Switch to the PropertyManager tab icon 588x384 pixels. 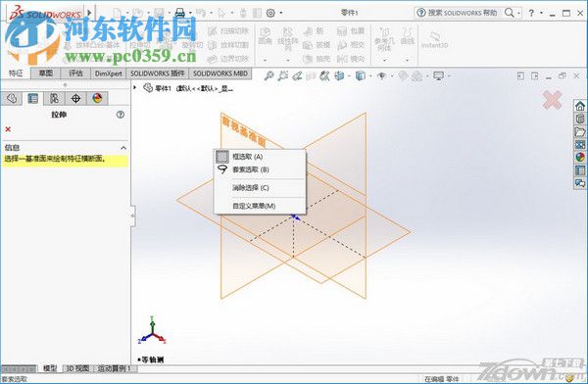(33, 99)
